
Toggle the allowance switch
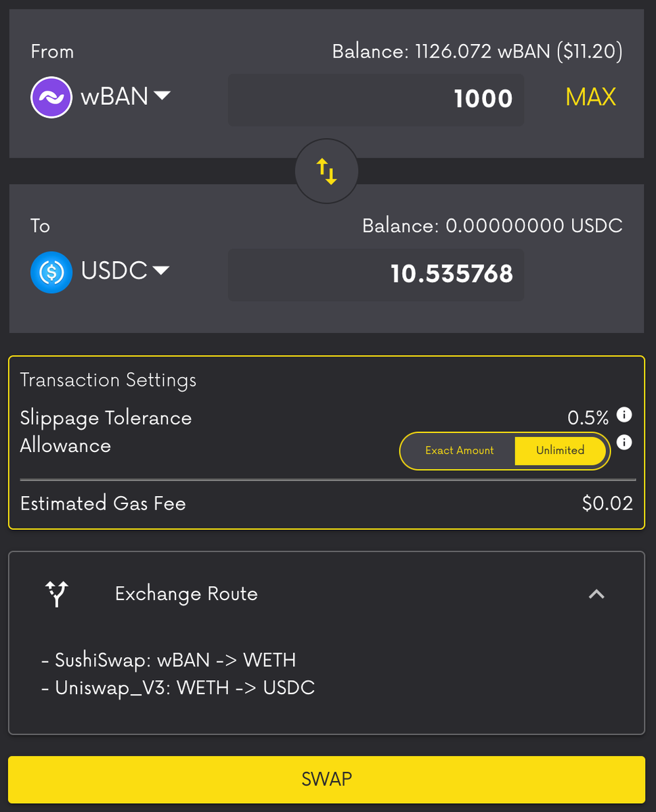point(504,451)
